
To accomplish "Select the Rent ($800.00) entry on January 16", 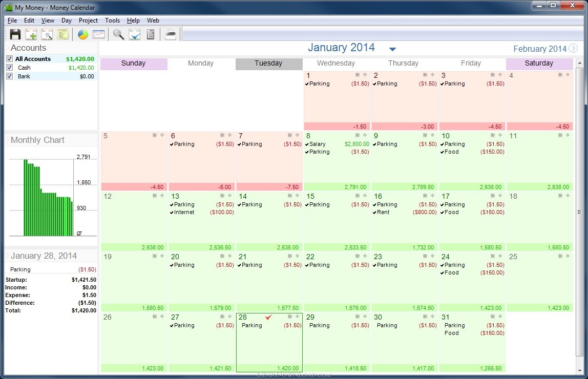I will coord(404,212).
